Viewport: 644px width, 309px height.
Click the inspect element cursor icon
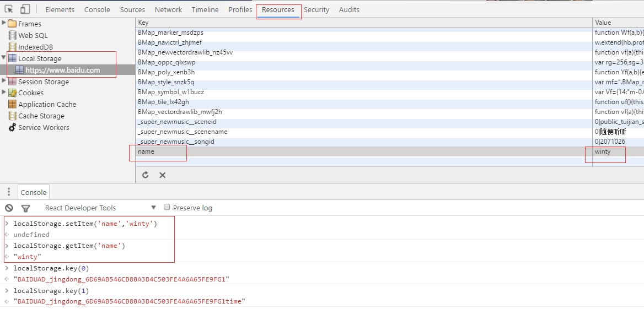(x=9, y=9)
